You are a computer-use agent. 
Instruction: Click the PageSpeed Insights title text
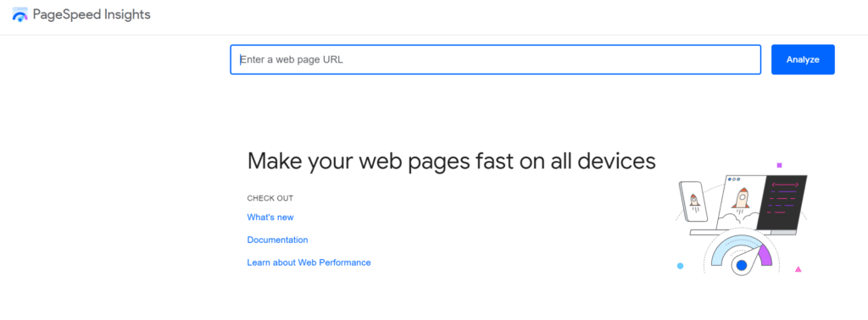[92, 14]
